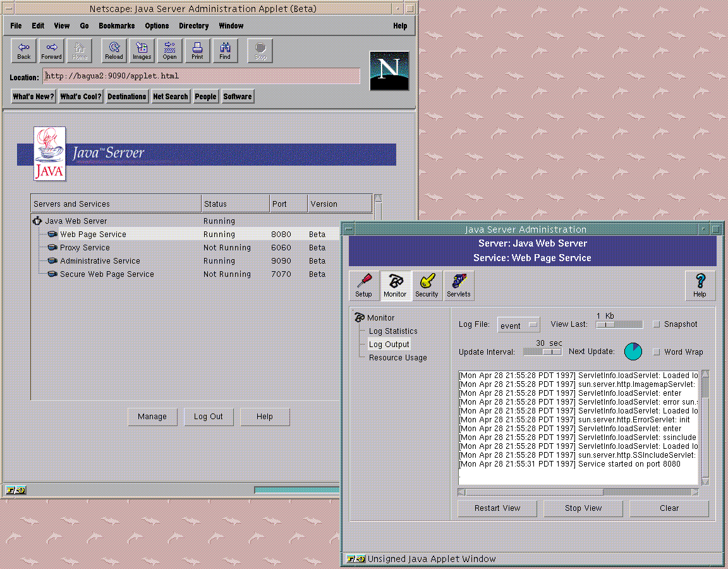The image size is (728, 569).
Task: Click the Web Page Service row icon
Action: (x=52, y=234)
